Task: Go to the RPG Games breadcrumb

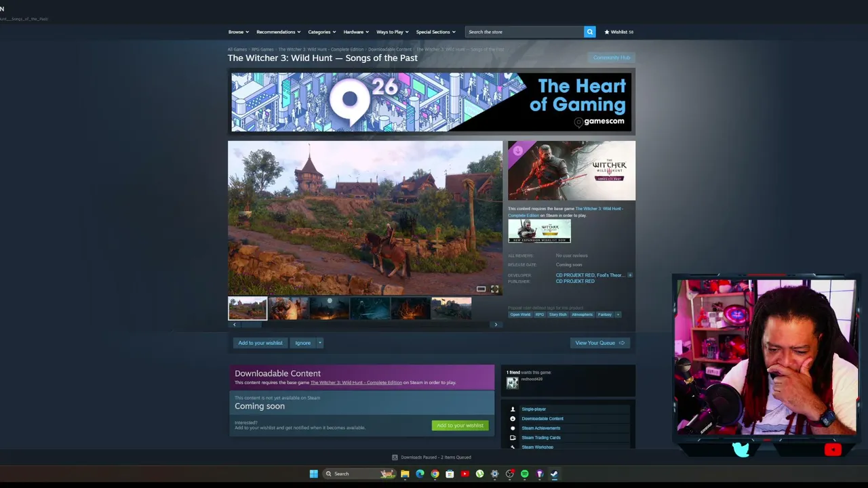Action: click(262, 49)
